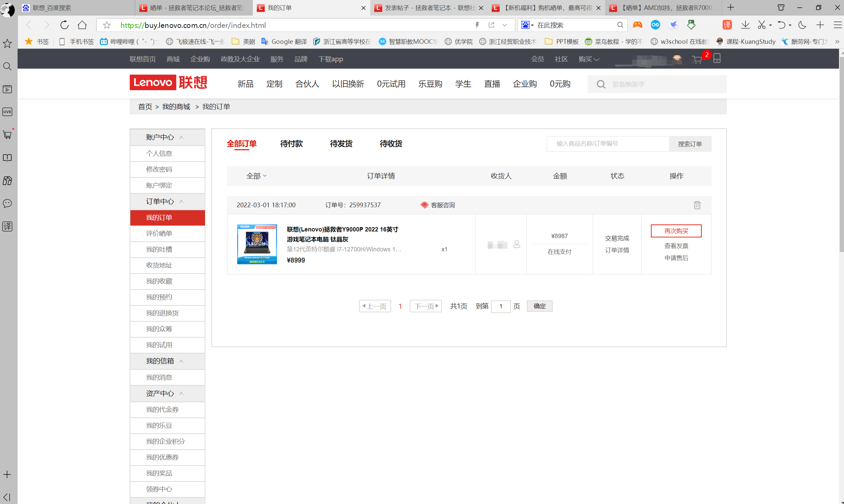Open game controller extension icon

tap(637, 25)
